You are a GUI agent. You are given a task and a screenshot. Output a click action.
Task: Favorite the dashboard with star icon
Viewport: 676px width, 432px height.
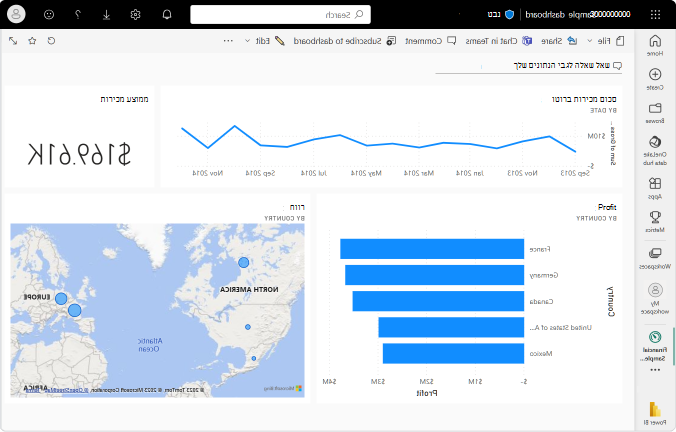click(32, 41)
